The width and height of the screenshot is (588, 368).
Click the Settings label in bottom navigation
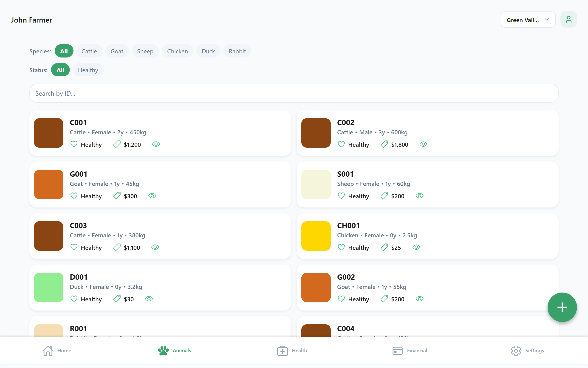[534, 351]
